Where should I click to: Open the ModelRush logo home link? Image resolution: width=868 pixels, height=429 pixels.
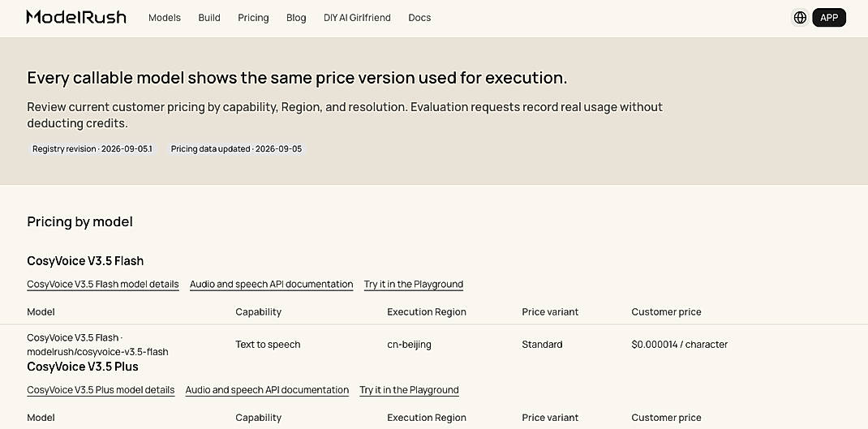[x=76, y=17]
